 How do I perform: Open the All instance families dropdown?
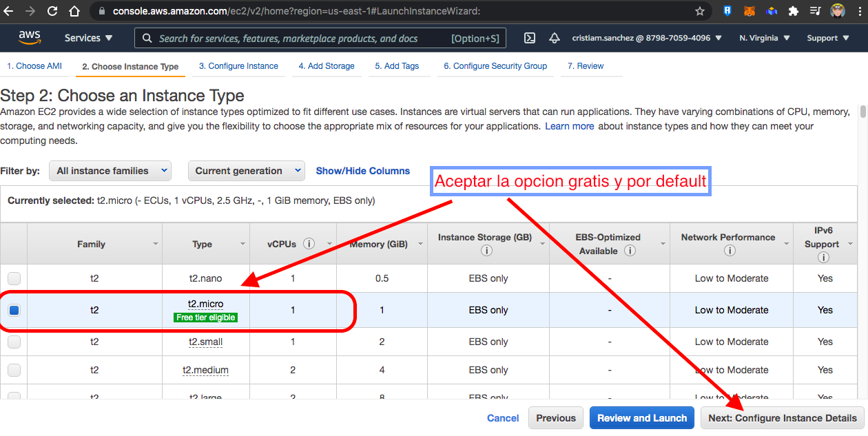[x=110, y=171]
